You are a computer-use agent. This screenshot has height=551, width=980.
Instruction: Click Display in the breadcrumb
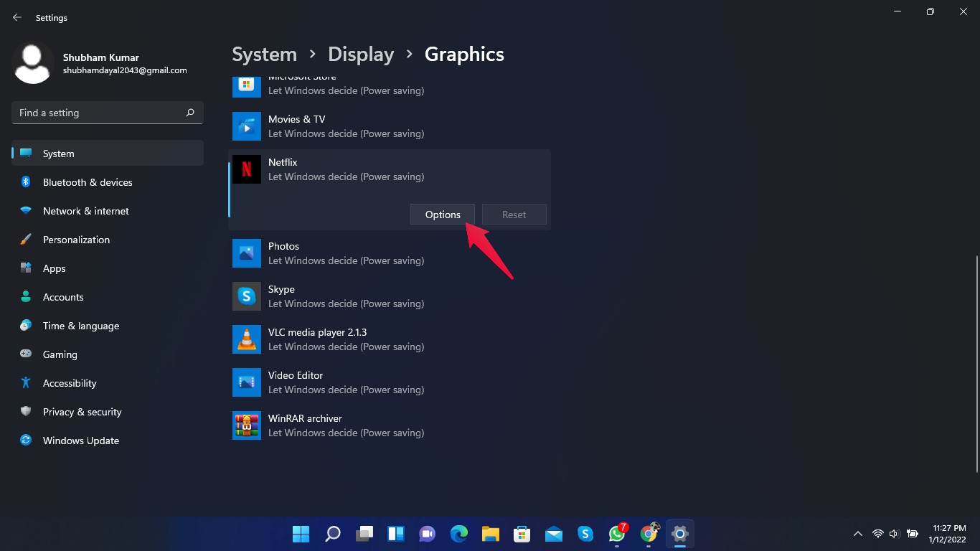point(361,55)
